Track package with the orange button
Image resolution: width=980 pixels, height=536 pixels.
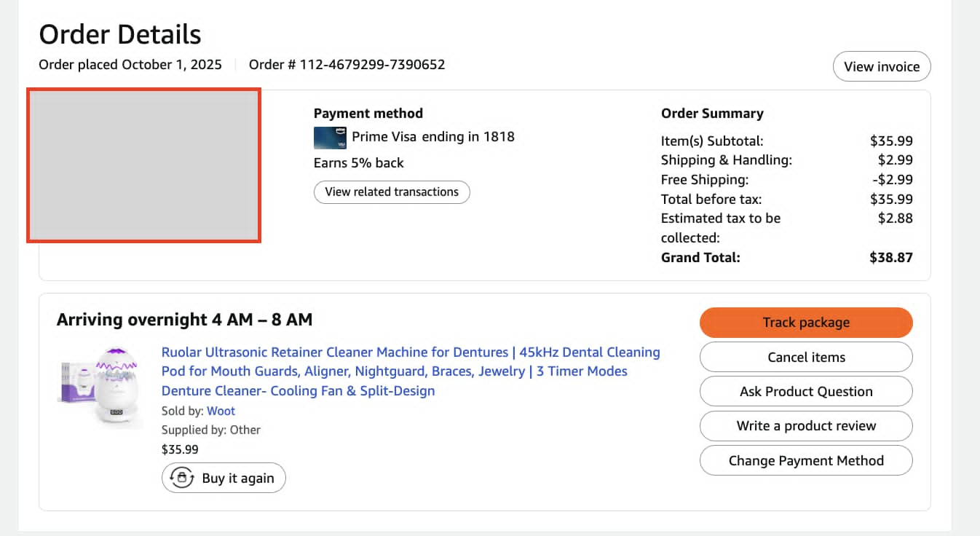coord(806,323)
